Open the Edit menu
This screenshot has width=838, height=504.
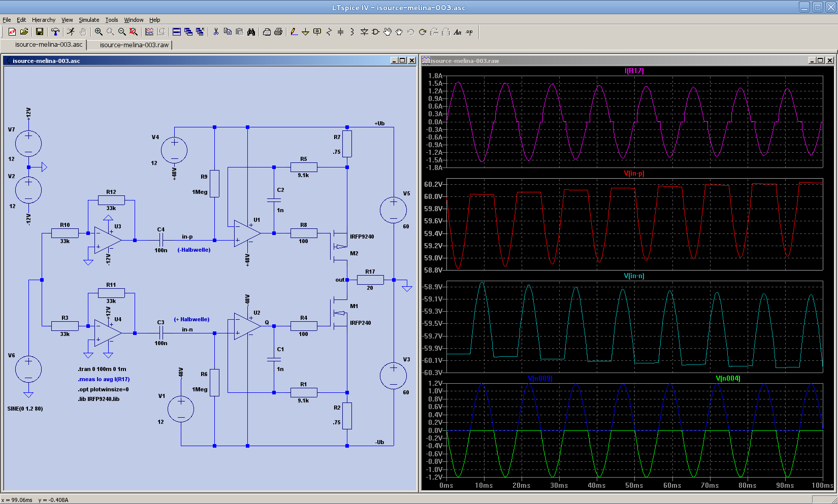[21, 20]
